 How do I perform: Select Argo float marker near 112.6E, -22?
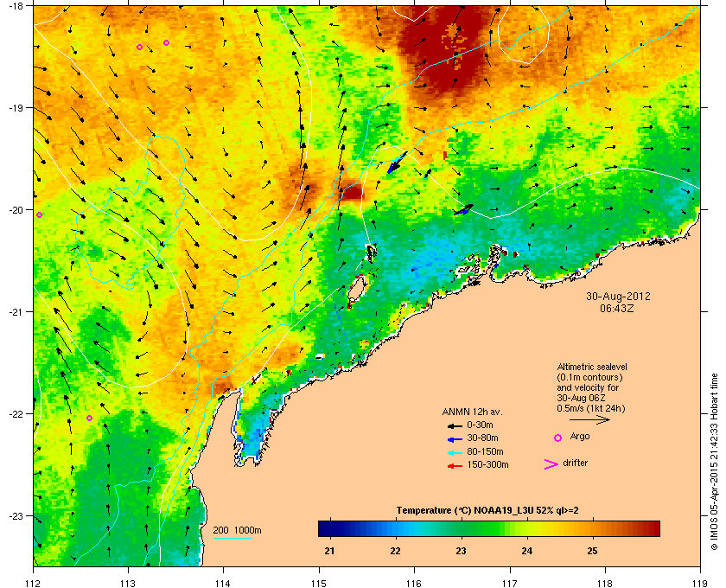coord(89,418)
